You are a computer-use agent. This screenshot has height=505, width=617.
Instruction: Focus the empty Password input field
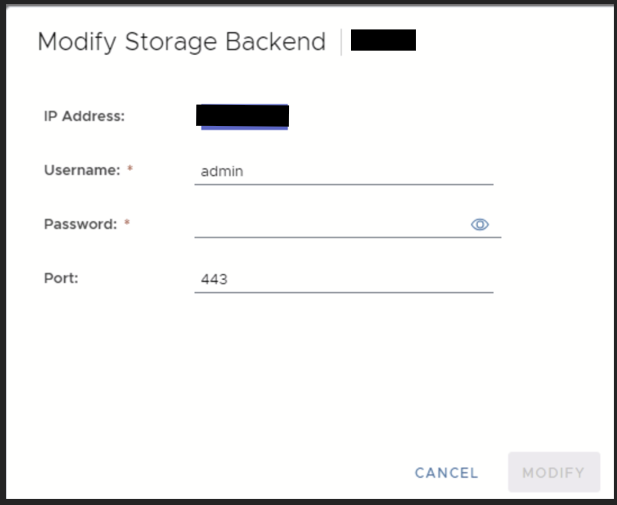(330, 225)
